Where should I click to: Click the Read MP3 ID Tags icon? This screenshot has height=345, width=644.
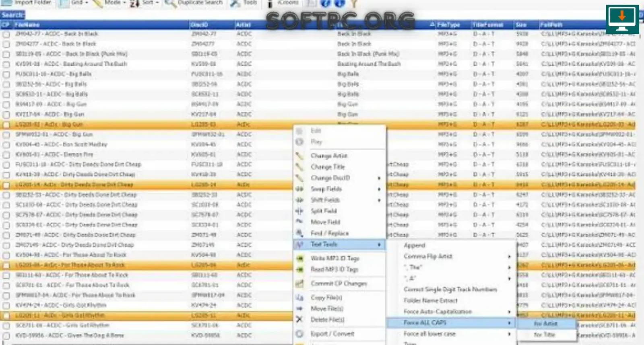pos(299,269)
